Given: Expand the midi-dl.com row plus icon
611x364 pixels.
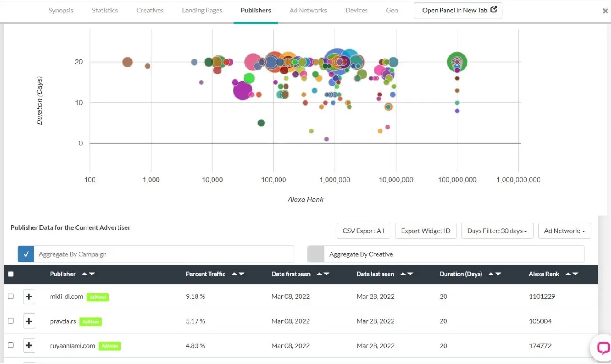Looking at the screenshot, I should pos(29,297).
